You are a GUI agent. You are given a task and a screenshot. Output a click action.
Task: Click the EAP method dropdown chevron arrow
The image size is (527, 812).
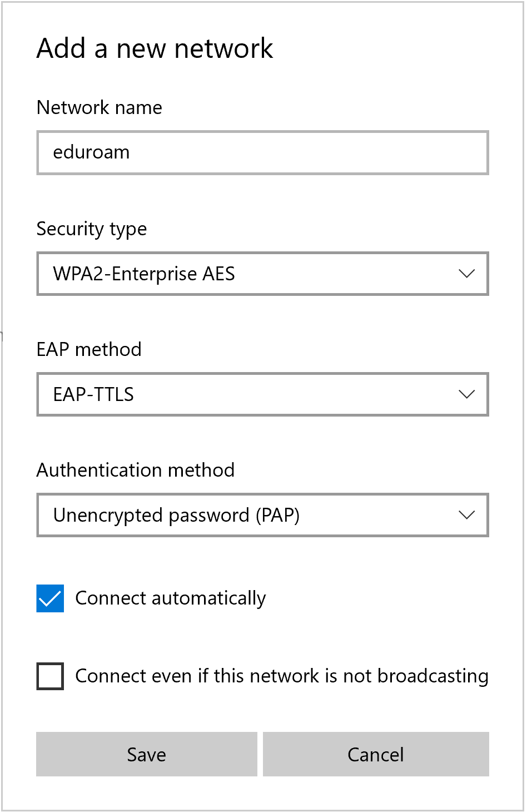466,394
